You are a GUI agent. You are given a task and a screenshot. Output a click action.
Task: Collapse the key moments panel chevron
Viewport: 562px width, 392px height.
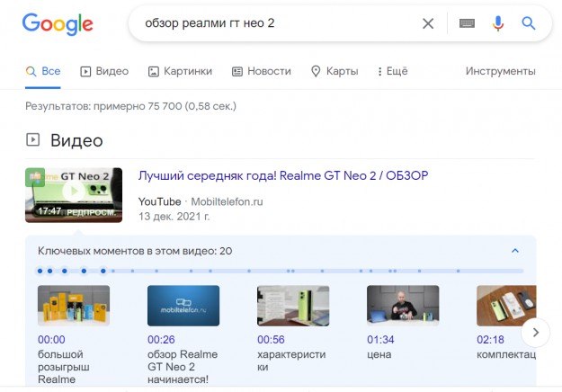[515, 251]
